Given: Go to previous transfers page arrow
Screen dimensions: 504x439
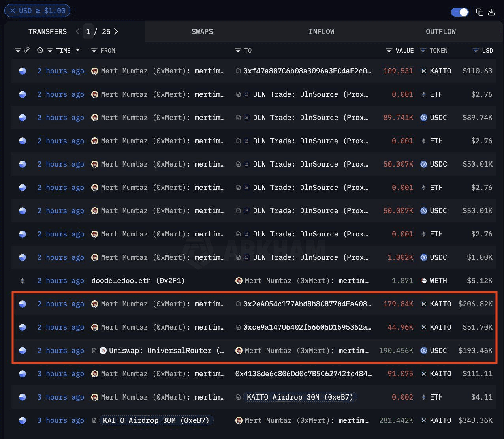Looking at the screenshot, I should point(78,31).
